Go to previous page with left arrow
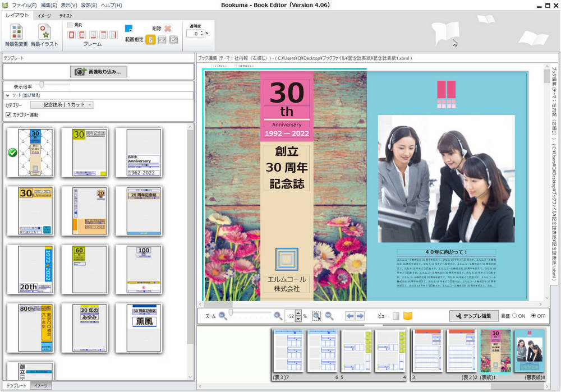Image resolution: width=561 pixels, height=392 pixels. pos(349,316)
